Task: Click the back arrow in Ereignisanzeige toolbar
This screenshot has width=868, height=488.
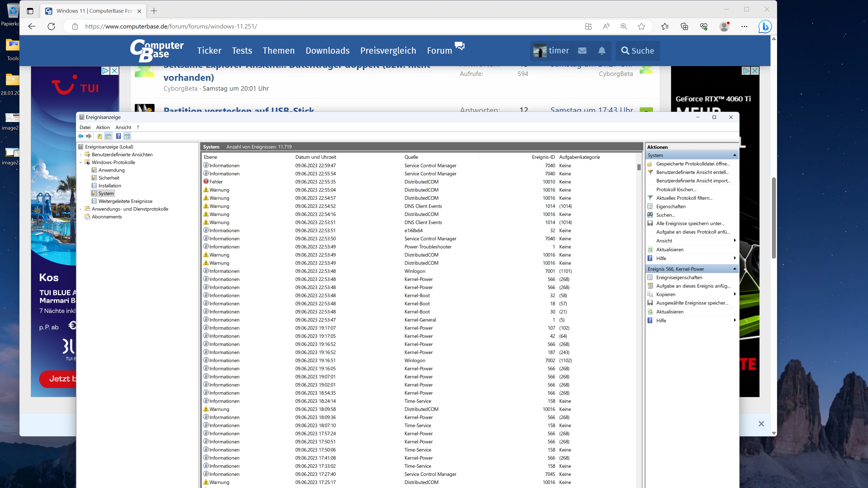Action: point(81,136)
